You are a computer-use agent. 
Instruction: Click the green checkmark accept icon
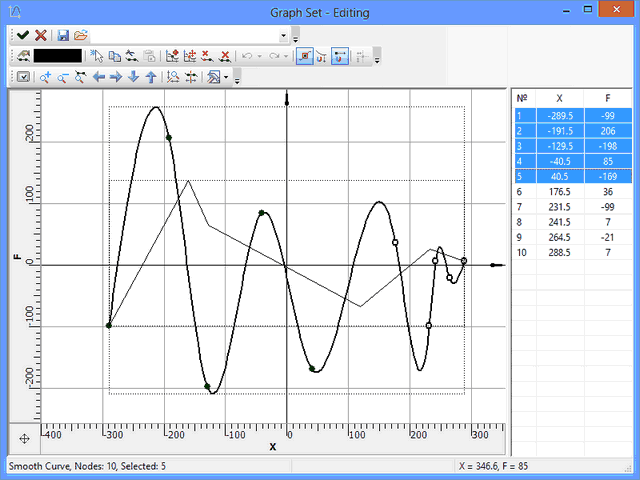[x=22, y=35]
